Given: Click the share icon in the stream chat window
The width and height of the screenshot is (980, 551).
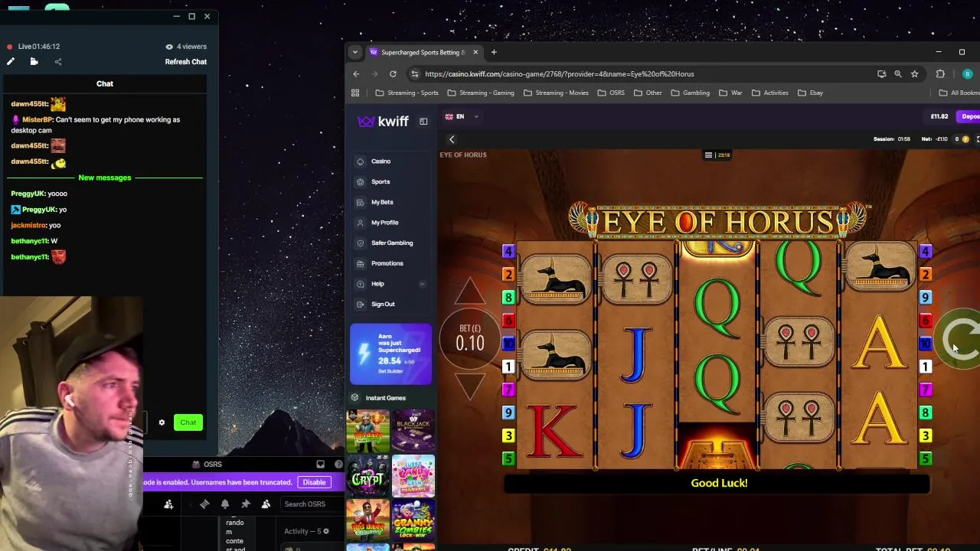Looking at the screenshot, I should point(58,62).
